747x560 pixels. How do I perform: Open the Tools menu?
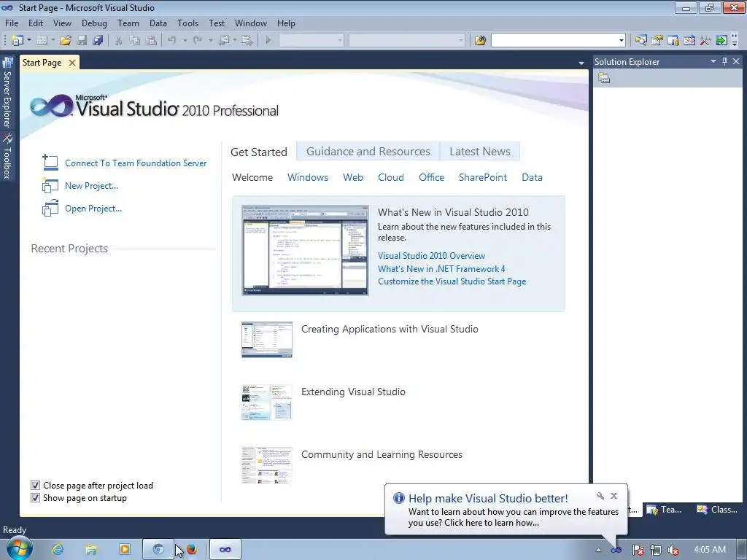(187, 23)
